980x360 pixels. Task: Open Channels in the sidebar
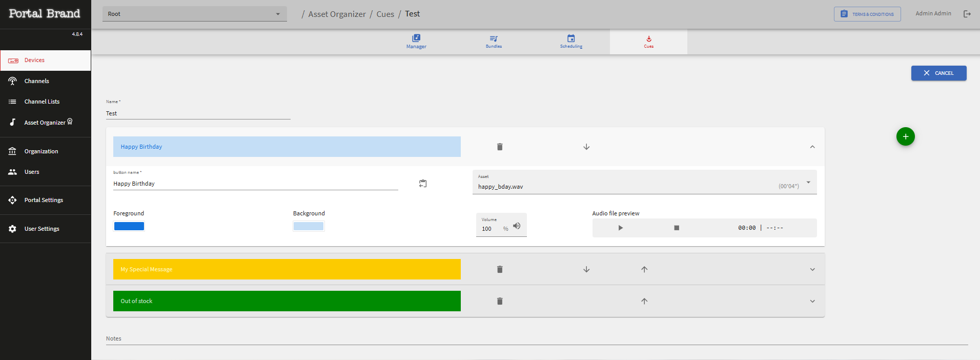coord(46,81)
